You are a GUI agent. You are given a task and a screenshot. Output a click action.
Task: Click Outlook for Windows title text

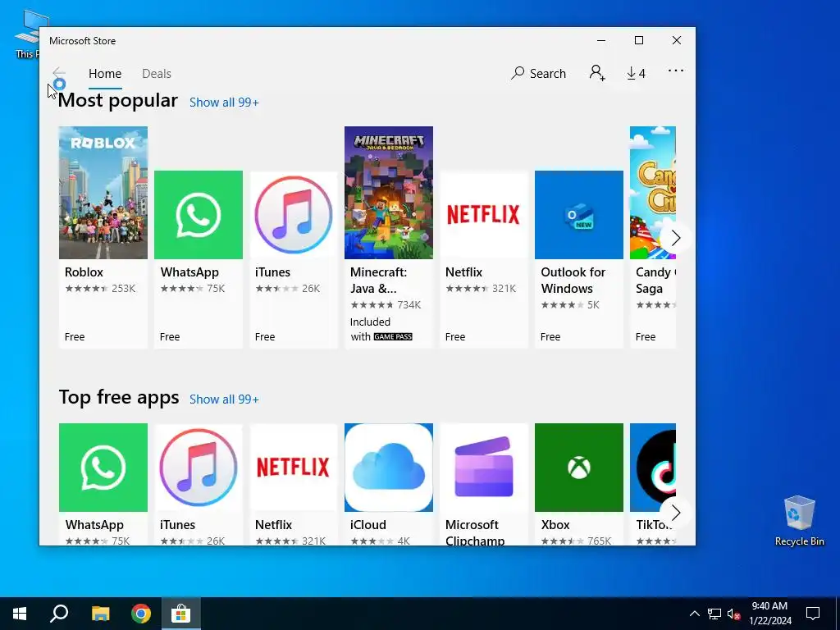pos(573,281)
